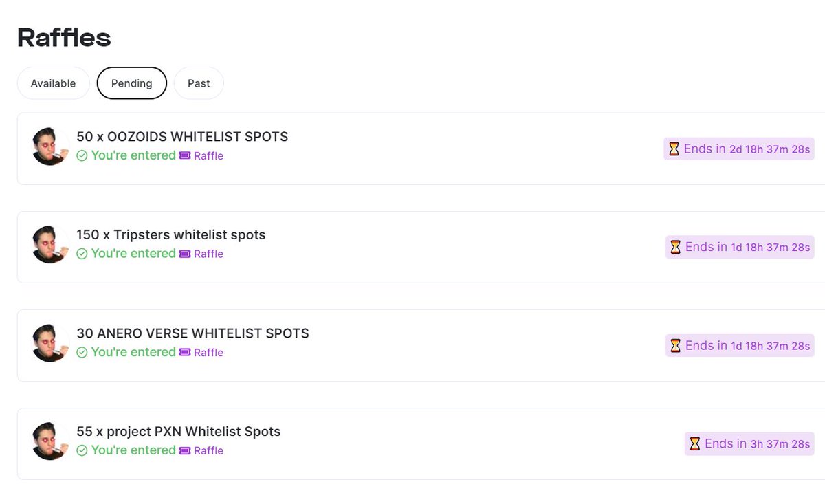
Task: Click the Ends in badge on the ANERO VERSE raffle
Action: pyautogui.click(x=740, y=345)
